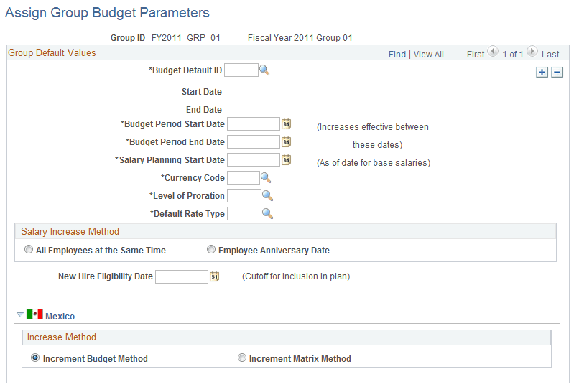Screen dimensions: 579x392
Task: Add a new row with plus button
Action: tap(542, 72)
